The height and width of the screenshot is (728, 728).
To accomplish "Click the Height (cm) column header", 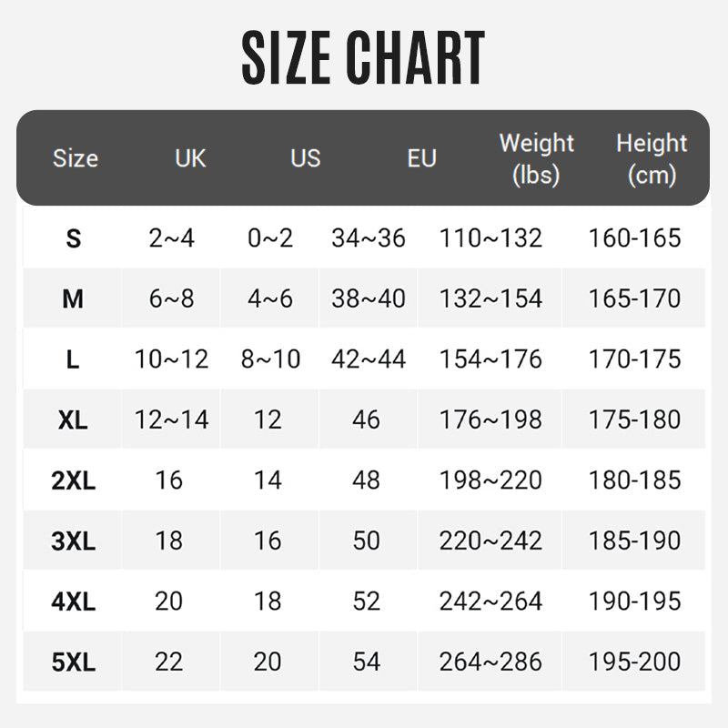I will (x=652, y=158).
